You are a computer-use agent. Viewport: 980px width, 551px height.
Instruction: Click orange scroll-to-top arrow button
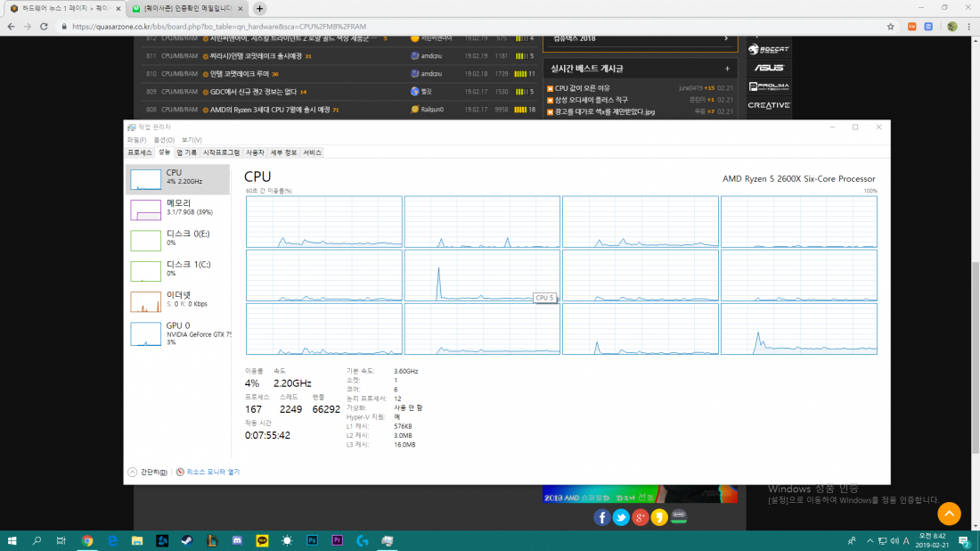950,514
